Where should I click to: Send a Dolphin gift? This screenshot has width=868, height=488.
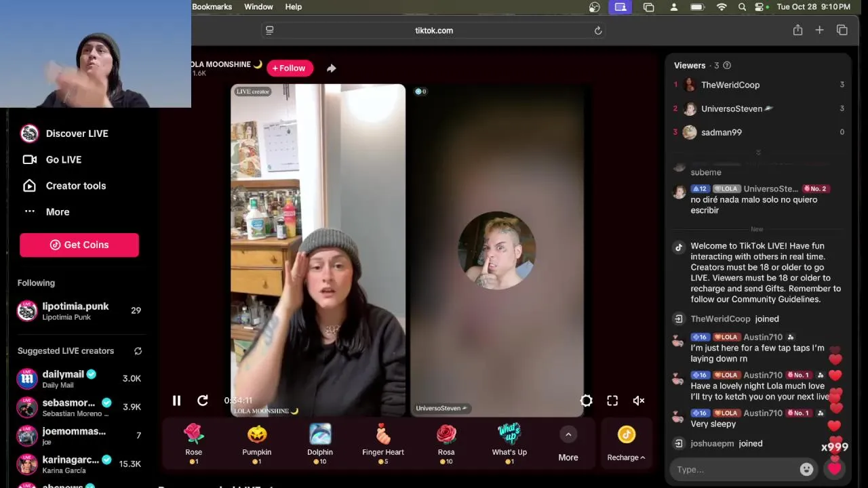tap(320, 444)
